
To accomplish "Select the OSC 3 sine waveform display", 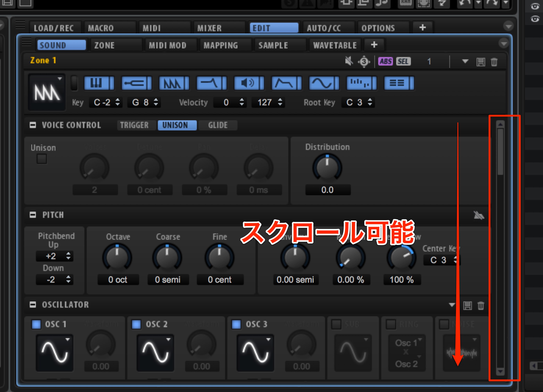I will (255, 353).
